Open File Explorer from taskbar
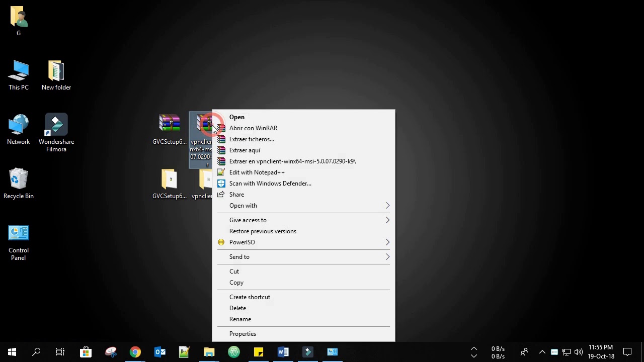 (x=209, y=352)
